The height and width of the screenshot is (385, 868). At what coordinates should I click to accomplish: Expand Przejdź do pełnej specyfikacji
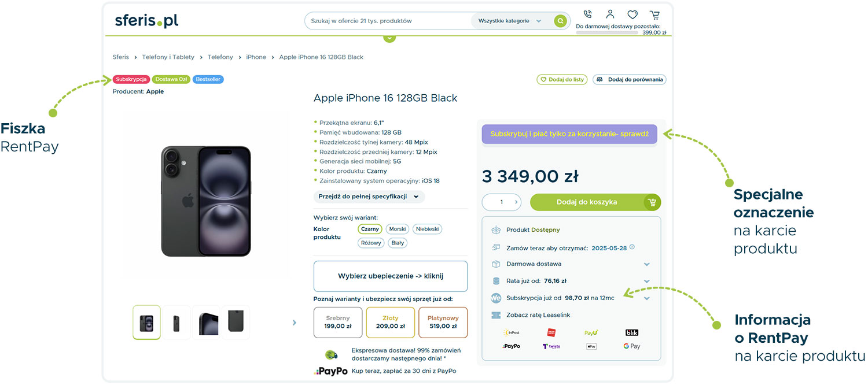tap(369, 197)
